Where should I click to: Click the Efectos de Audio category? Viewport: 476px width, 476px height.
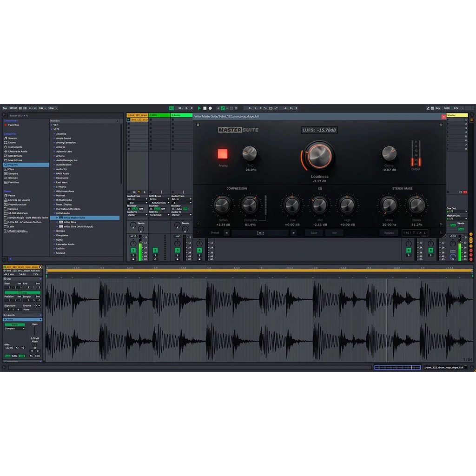click(17, 152)
